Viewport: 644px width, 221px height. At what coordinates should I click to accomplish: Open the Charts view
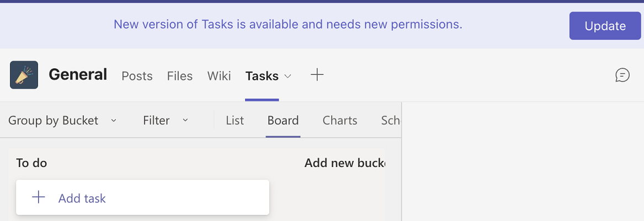340,120
